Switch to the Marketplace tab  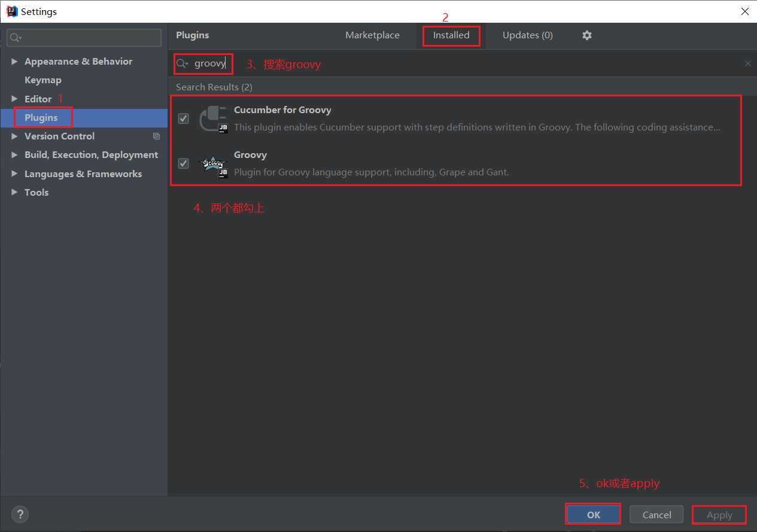coord(372,35)
